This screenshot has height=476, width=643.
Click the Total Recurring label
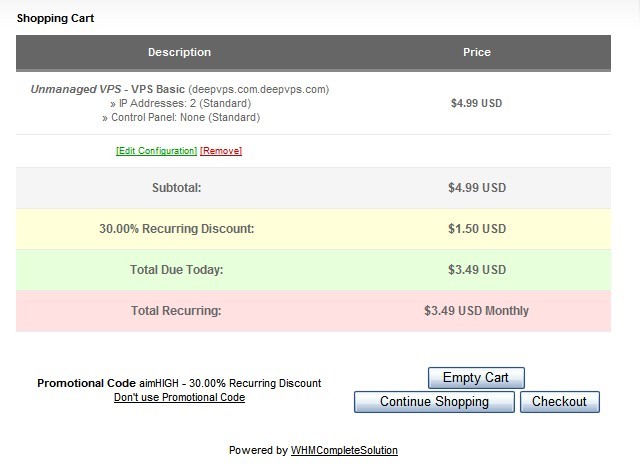click(176, 311)
